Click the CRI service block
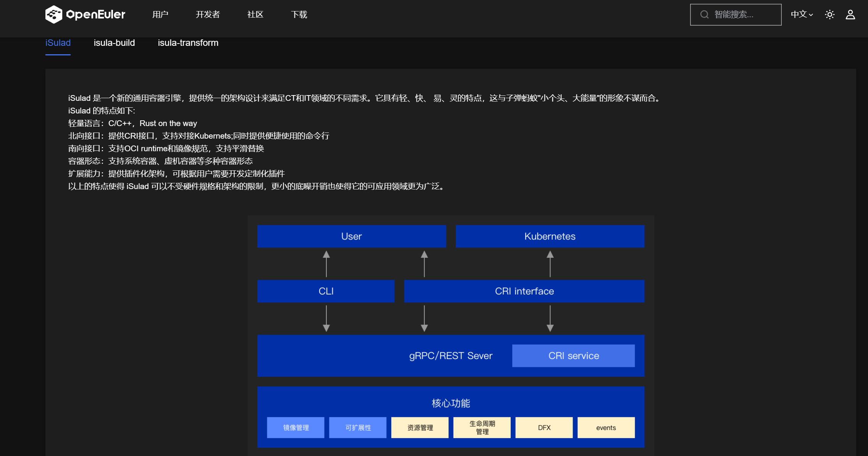This screenshot has height=456, width=868. pos(573,356)
